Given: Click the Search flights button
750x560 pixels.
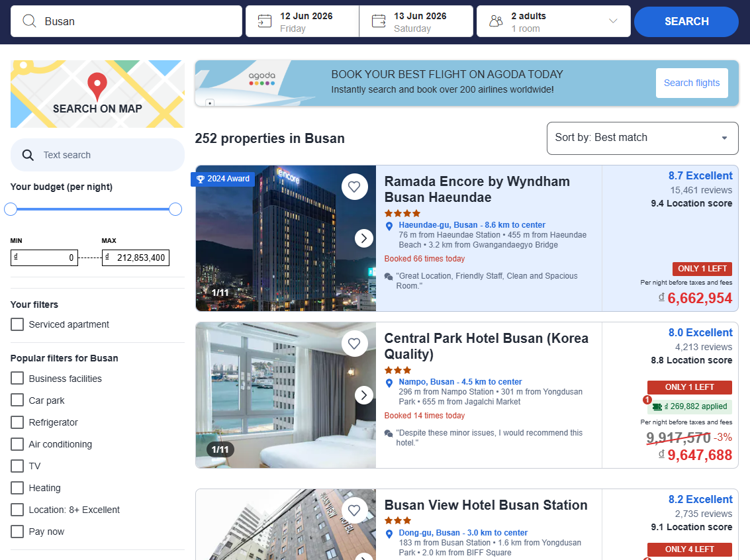Looking at the screenshot, I should coord(691,83).
